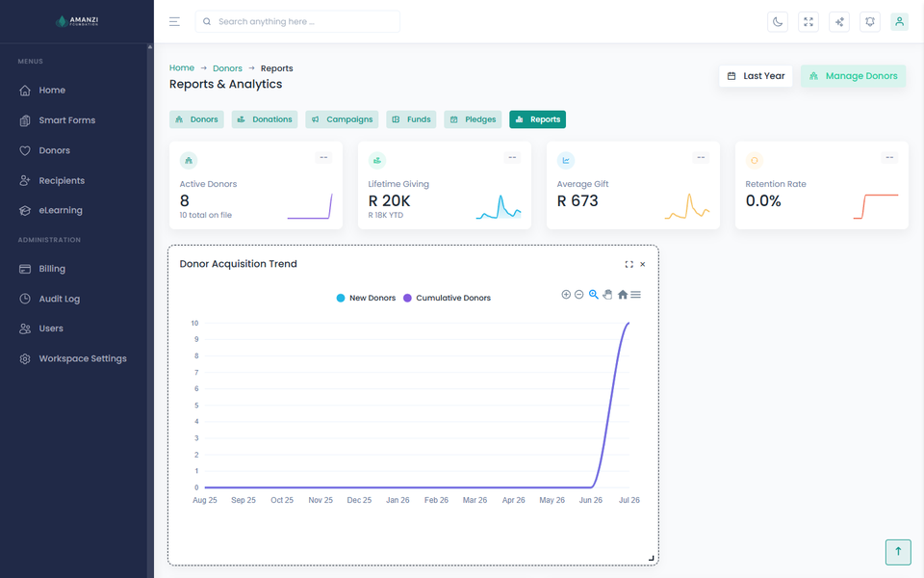Zoom in on the chart with plus icon

(566, 295)
